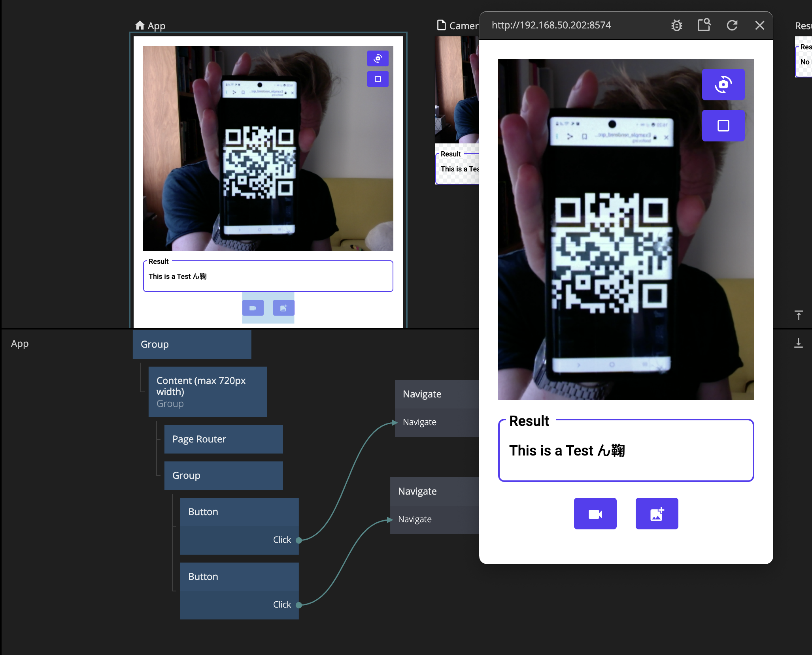The width and height of the screenshot is (812, 655).
Task: Click the flip camera icon in App canvas
Action: pyautogui.click(x=378, y=58)
